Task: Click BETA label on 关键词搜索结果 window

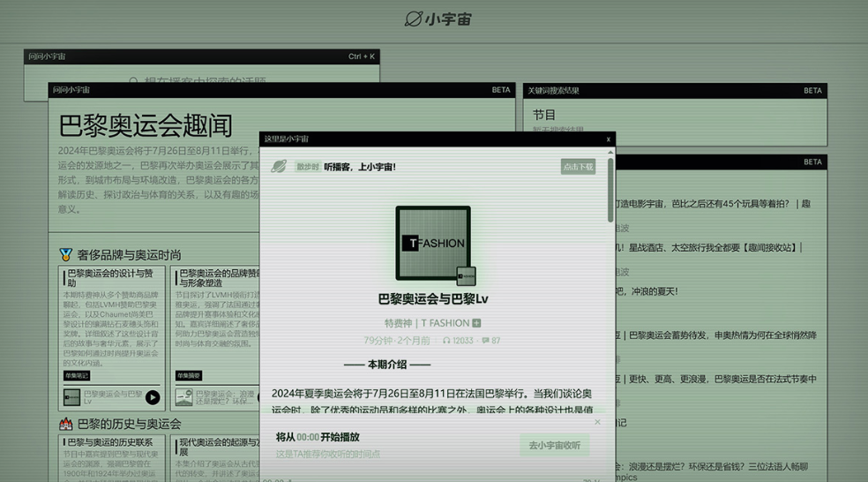Action: click(x=812, y=90)
